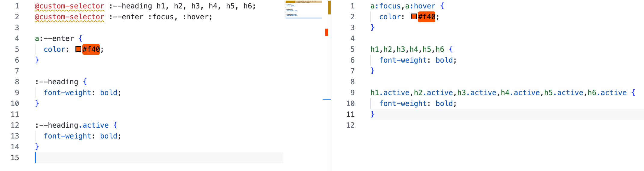Image resolution: width=644 pixels, height=171 pixels.
Task: Click the minimap code preview thumbnail
Action: [304, 10]
